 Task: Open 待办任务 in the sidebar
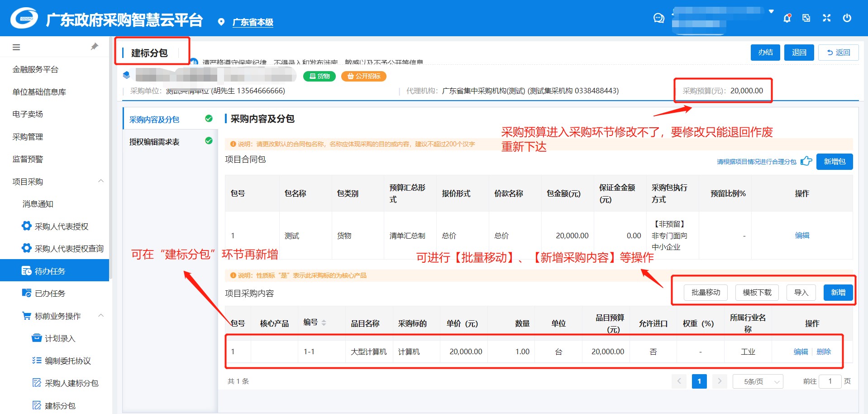pyautogui.click(x=50, y=271)
